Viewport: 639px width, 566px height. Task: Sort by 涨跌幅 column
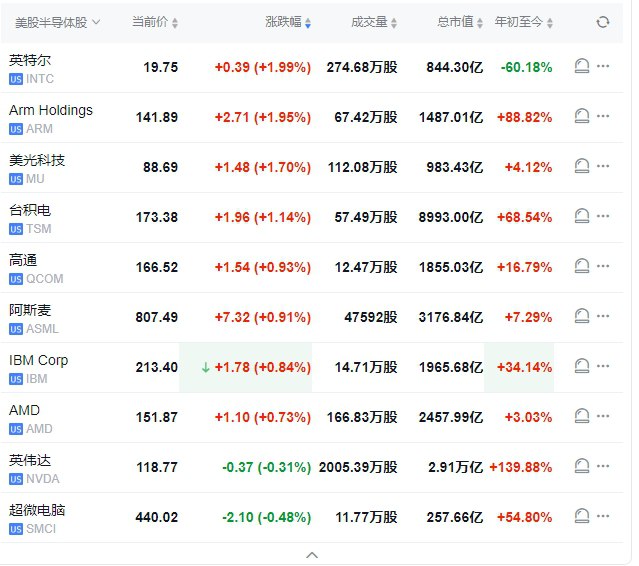[x=288, y=22]
